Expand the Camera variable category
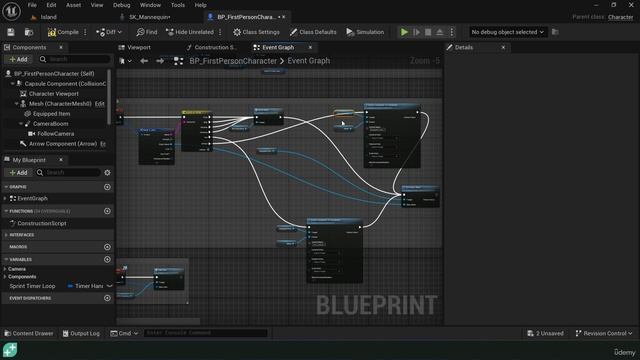The height and width of the screenshot is (360, 640). click(5, 269)
